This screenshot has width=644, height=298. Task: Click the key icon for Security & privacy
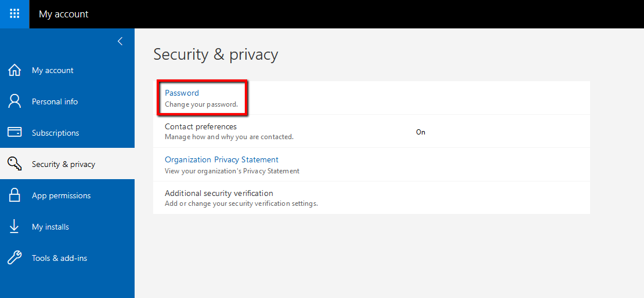(x=15, y=163)
